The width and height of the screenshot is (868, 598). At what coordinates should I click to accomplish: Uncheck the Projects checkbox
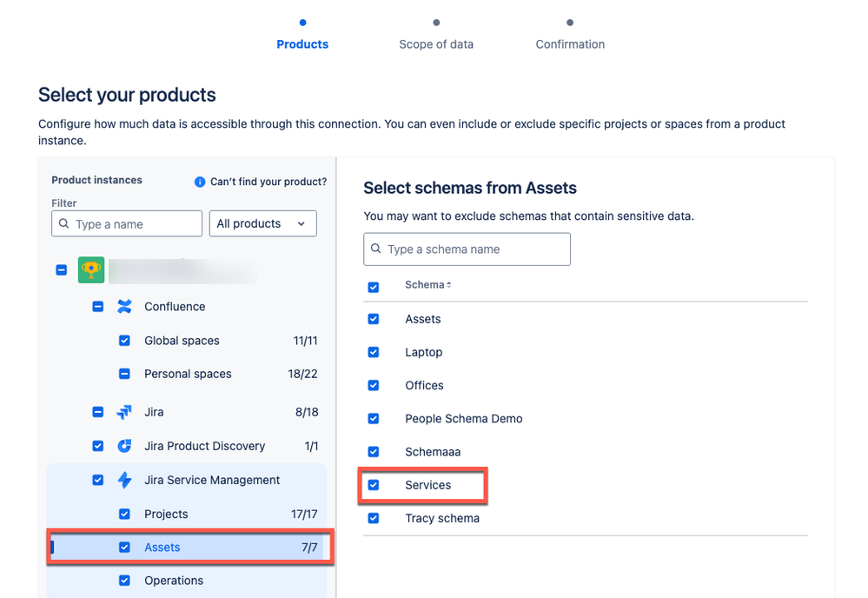tap(124, 514)
